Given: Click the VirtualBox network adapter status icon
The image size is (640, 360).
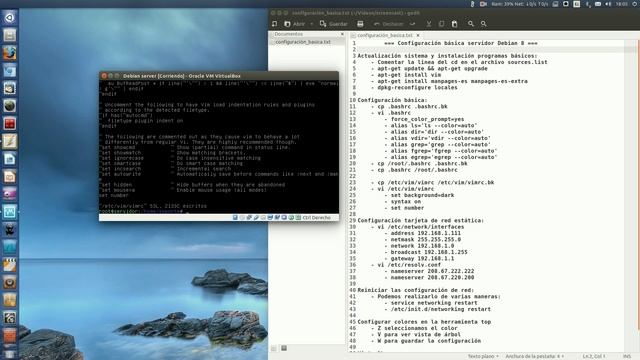Looking at the screenshot, I should pyautogui.click(x=249, y=218).
